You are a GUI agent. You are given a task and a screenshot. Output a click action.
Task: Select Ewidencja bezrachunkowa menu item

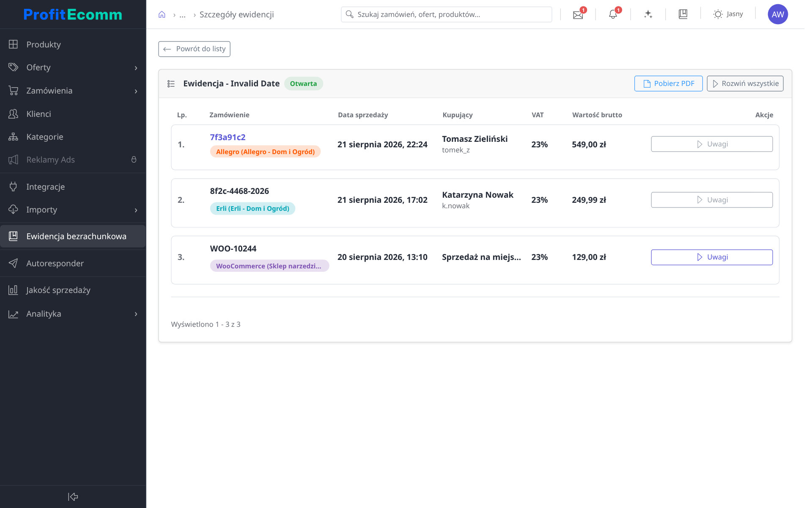[x=73, y=236]
